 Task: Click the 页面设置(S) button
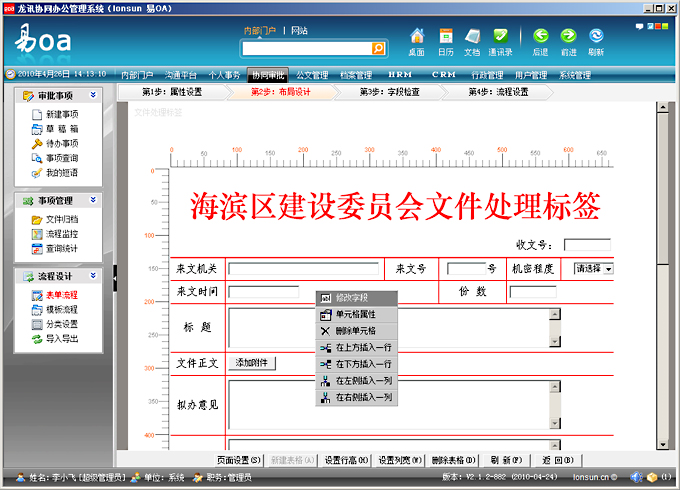coord(239,461)
